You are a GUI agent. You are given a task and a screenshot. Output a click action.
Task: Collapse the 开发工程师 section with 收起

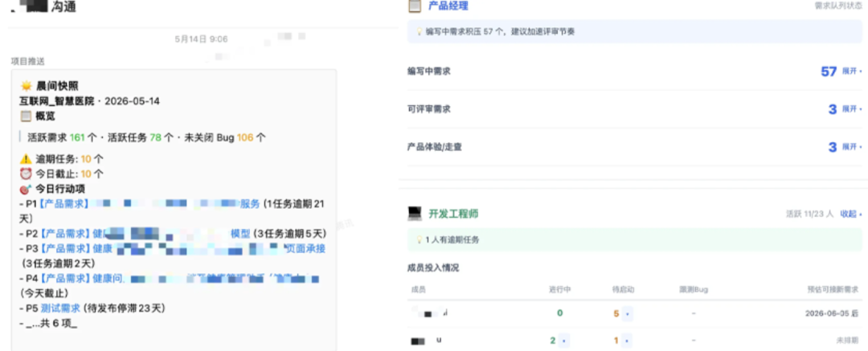click(851, 214)
